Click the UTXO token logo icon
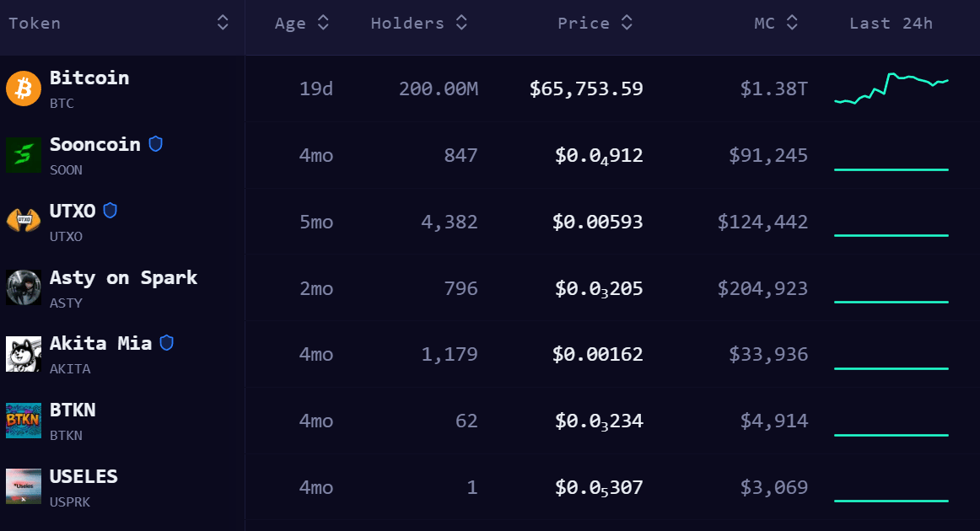 coord(24,222)
